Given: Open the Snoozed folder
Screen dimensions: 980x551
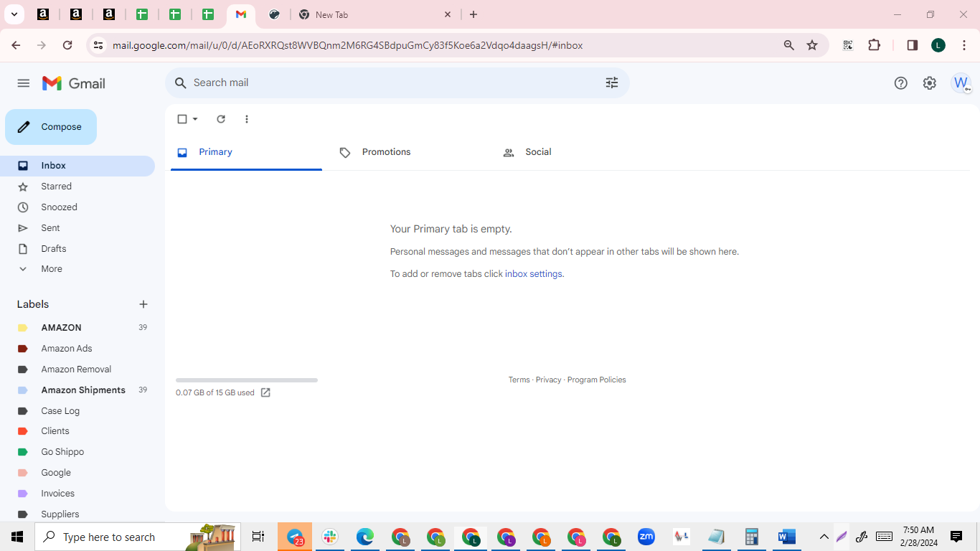Looking at the screenshot, I should (x=77, y=207).
